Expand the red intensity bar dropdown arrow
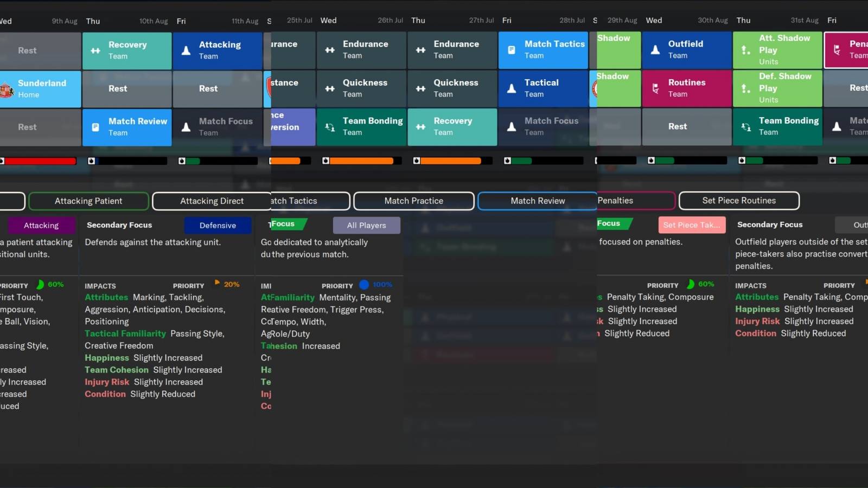The width and height of the screenshot is (868, 488). click(3, 160)
